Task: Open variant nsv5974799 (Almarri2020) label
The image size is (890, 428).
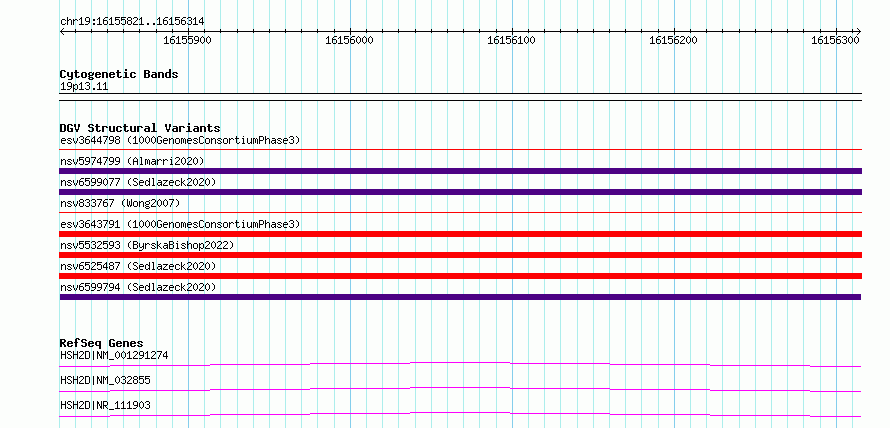Action: click(x=132, y=161)
